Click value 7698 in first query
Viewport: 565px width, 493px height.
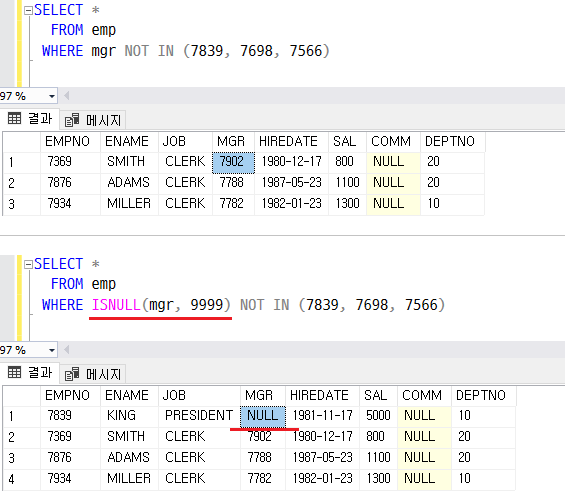click(256, 51)
